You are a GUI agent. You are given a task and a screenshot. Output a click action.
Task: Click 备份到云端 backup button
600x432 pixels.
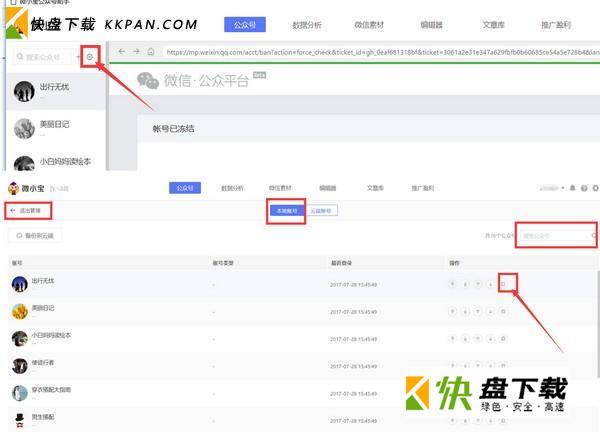click(35, 235)
